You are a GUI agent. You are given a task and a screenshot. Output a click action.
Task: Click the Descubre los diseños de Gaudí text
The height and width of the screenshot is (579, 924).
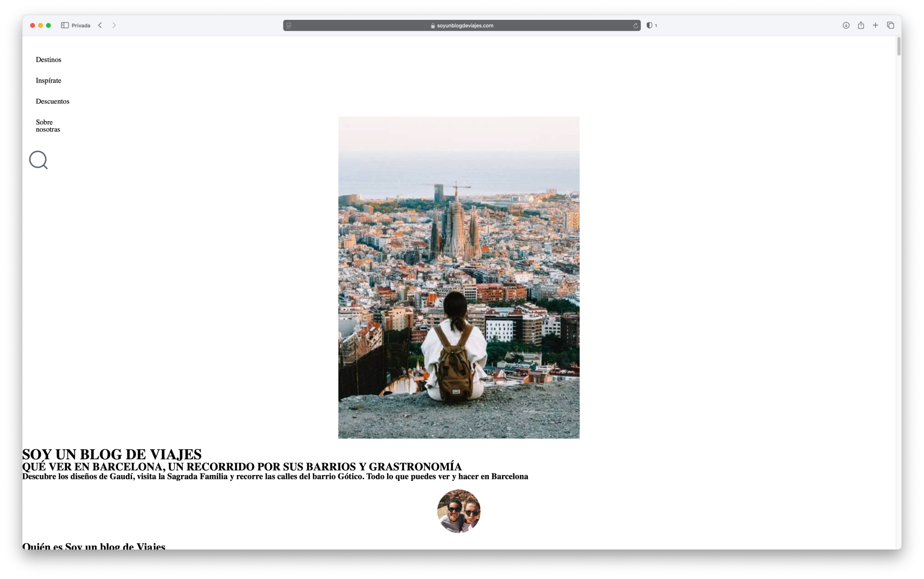click(x=275, y=477)
